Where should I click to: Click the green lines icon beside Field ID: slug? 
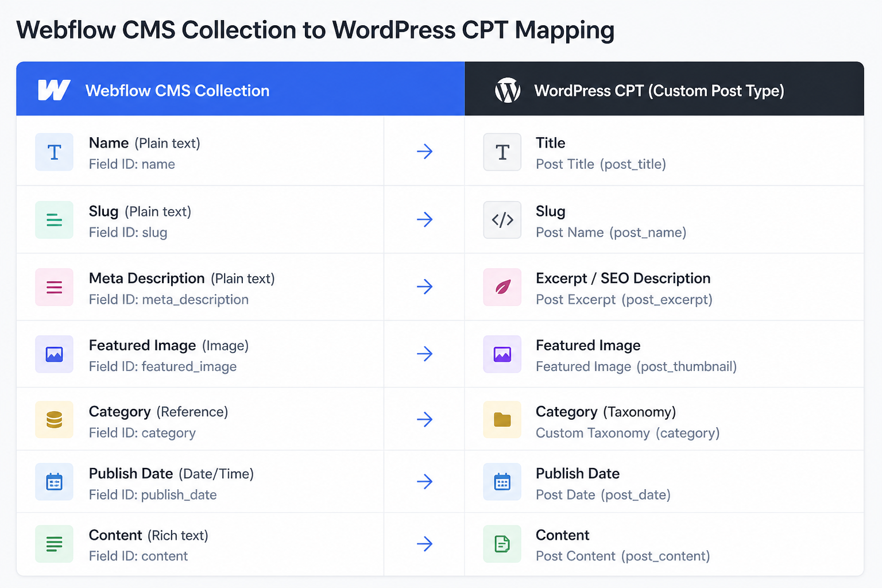[x=54, y=220]
